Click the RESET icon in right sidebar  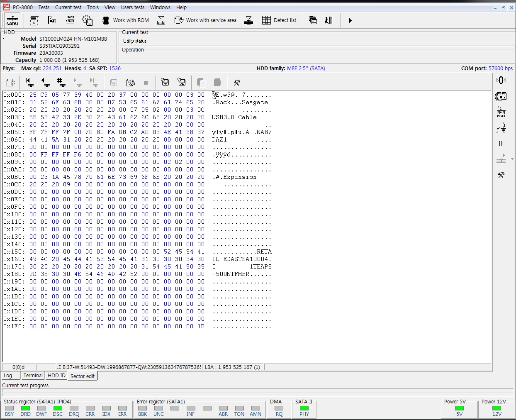501,112
